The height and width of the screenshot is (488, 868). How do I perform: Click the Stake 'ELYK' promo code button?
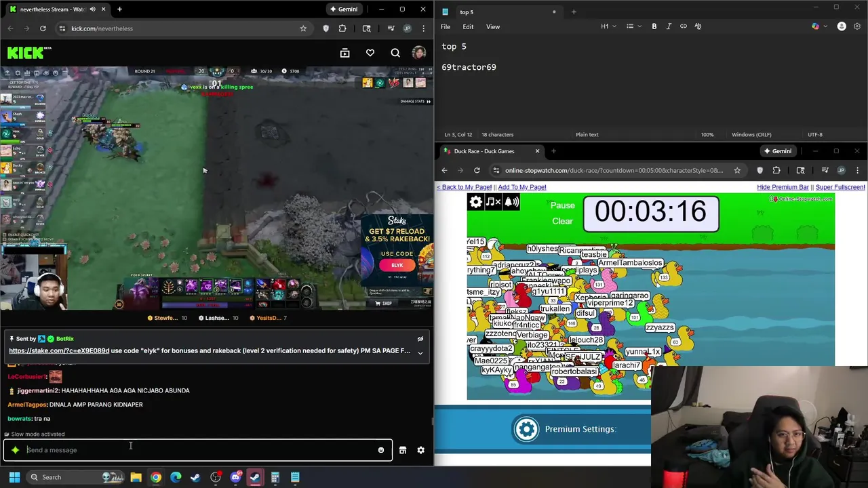[397, 265]
